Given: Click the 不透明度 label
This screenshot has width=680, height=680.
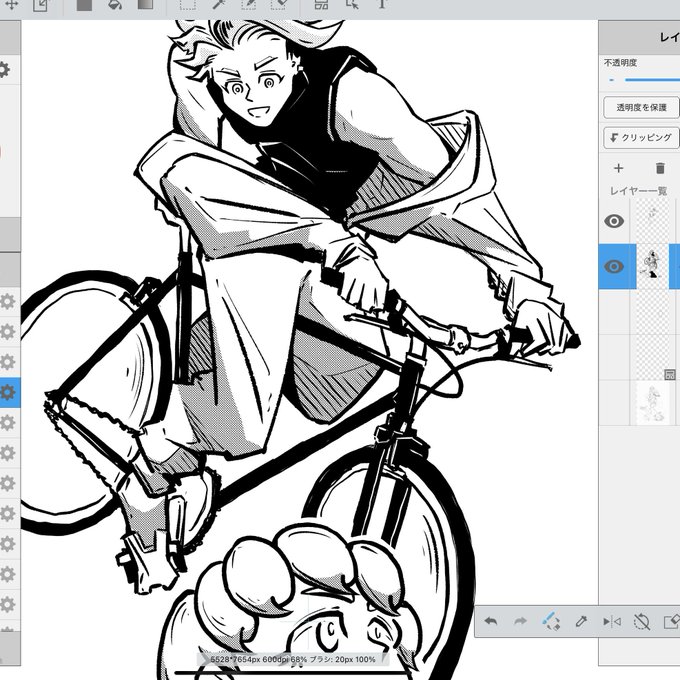Looking at the screenshot, I should coord(620,62).
